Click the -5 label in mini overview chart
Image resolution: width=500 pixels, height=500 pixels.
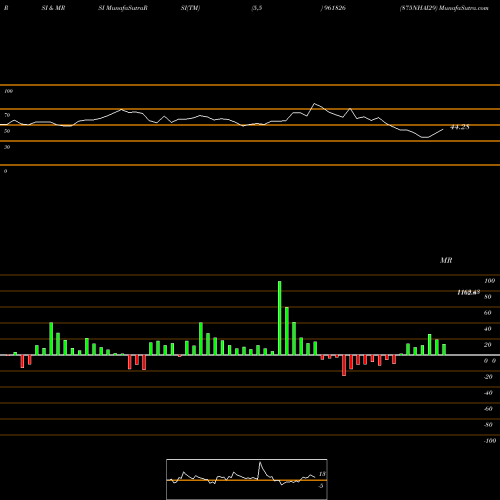coord(321,486)
